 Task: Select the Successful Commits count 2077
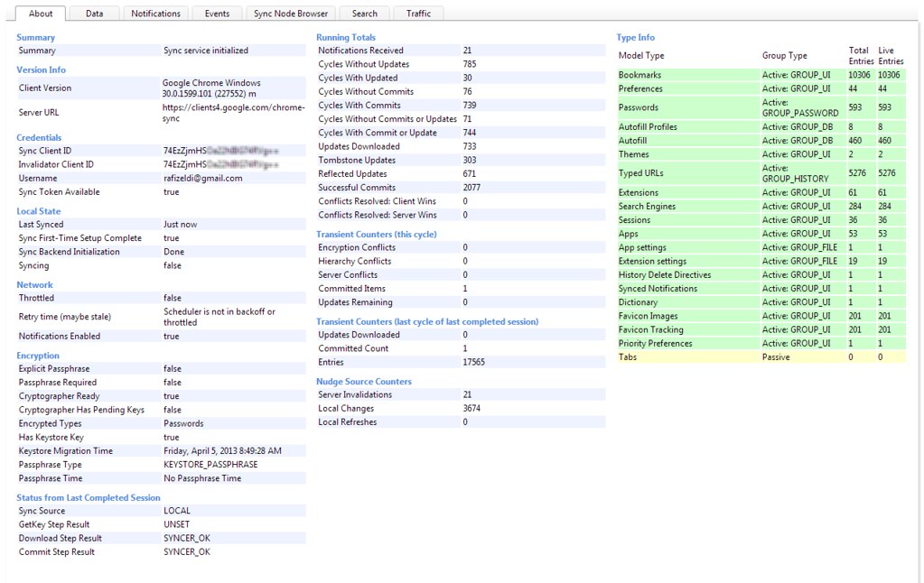(x=471, y=188)
